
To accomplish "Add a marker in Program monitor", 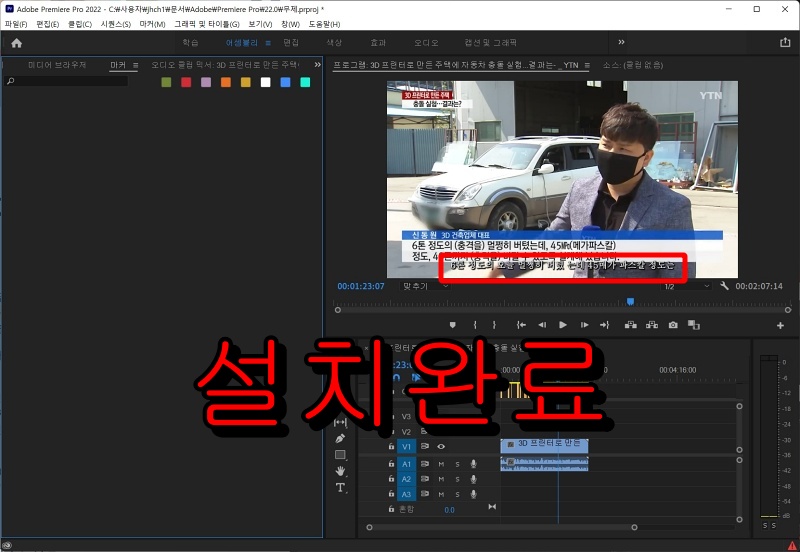I will 453,325.
